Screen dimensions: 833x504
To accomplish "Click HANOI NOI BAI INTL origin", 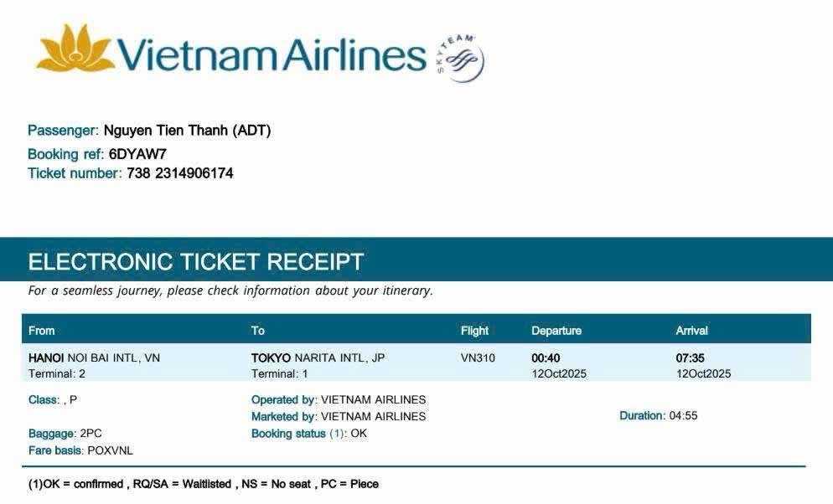I will click(94, 358).
